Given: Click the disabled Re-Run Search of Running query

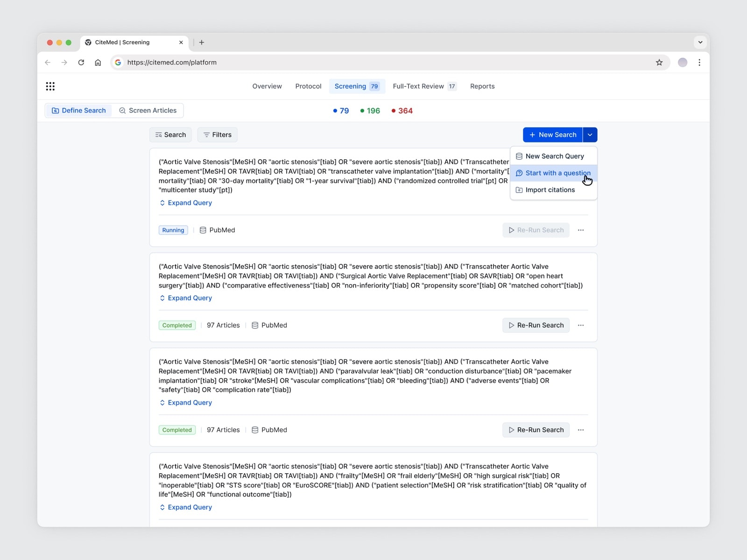Looking at the screenshot, I should (x=536, y=230).
